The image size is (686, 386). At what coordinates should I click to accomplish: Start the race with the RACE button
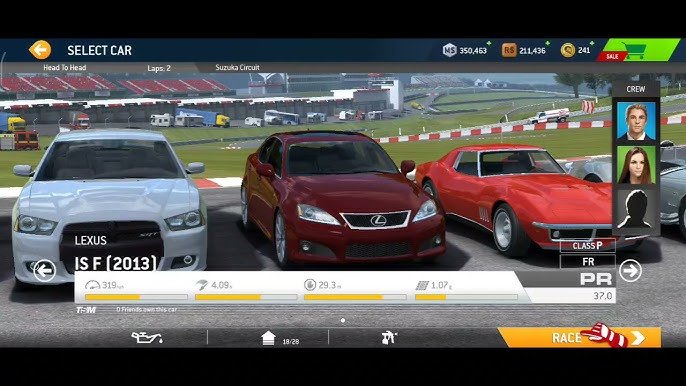tap(580, 337)
